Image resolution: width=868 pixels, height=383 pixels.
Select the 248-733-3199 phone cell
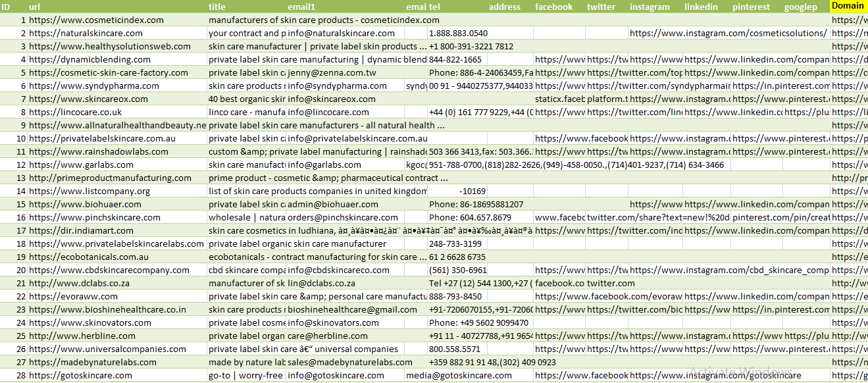[x=457, y=243]
